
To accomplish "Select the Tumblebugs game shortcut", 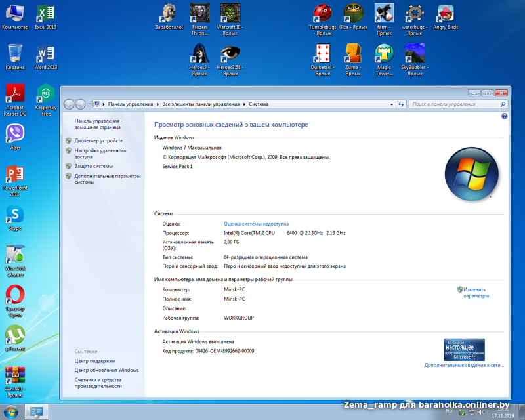I will (x=323, y=20).
